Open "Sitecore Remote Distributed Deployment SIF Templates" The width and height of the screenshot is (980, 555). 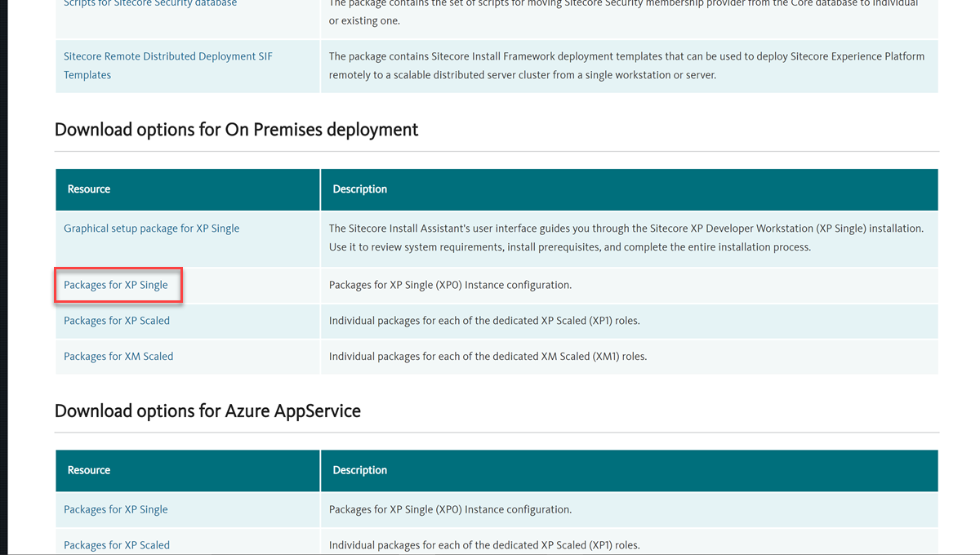(167, 65)
